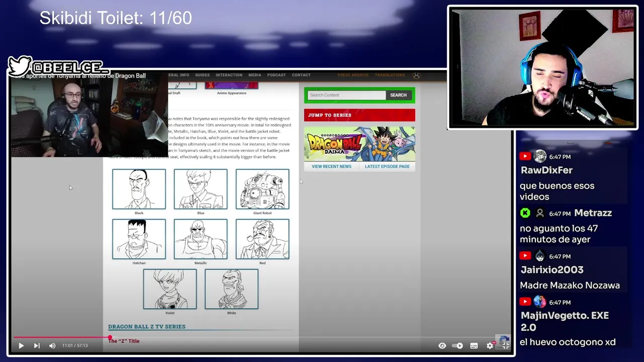
Task: Open the Metallic character sketch
Action: click(x=200, y=239)
